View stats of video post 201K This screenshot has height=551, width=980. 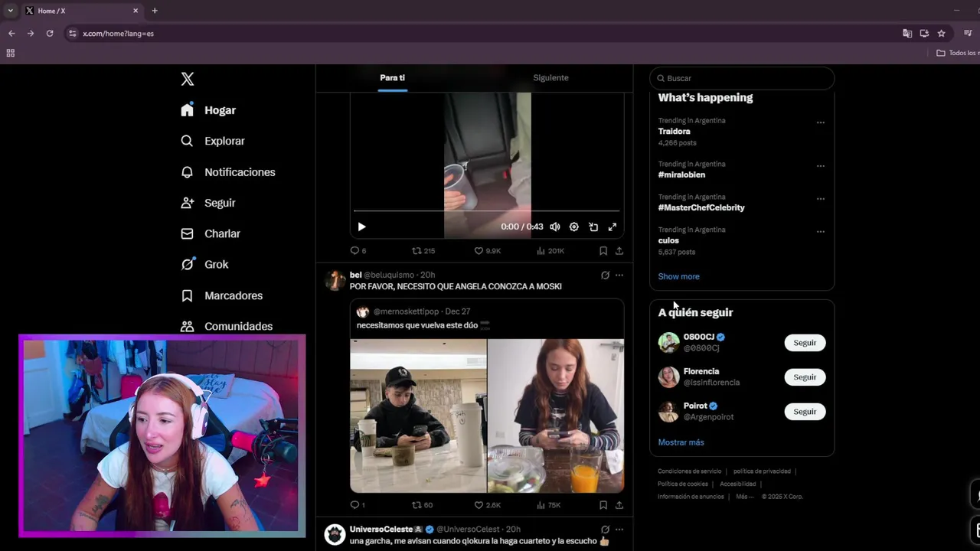tap(550, 250)
